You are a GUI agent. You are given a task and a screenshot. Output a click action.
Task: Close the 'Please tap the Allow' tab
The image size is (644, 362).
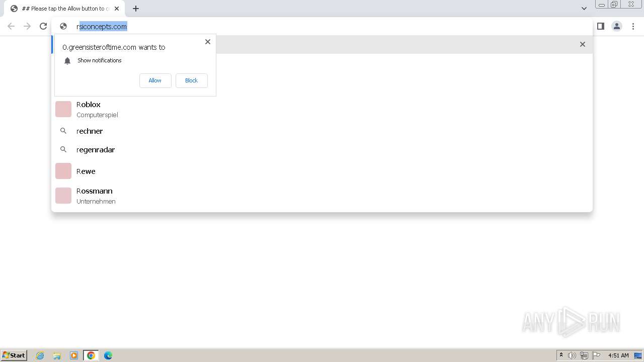click(x=117, y=9)
